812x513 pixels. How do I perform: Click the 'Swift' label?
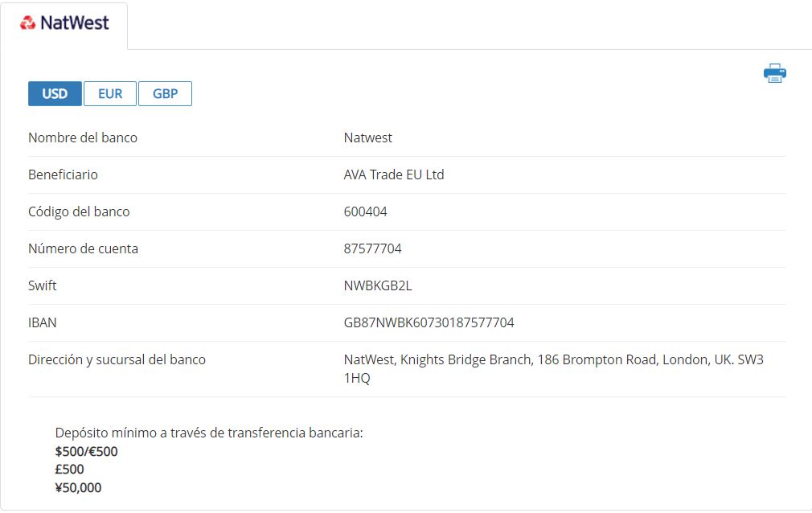coord(43,285)
